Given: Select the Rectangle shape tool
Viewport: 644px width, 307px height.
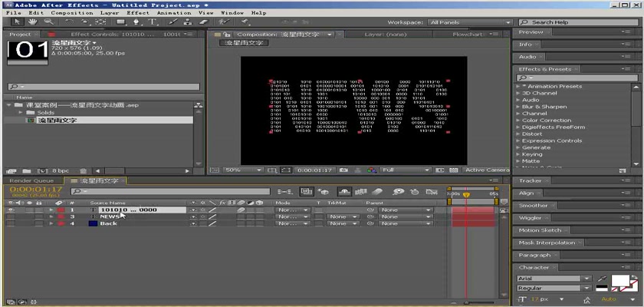Looking at the screenshot, I should (121, 22).
